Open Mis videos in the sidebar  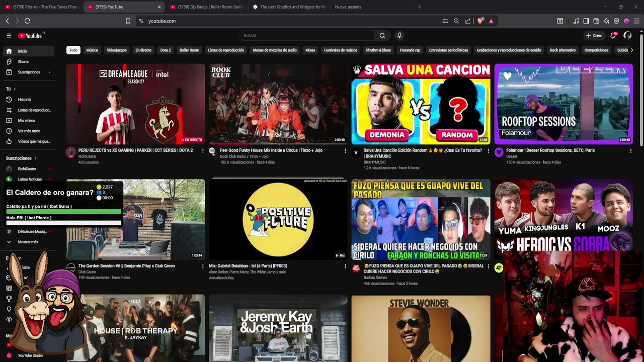pyautogui.click(x=29, y=120)
